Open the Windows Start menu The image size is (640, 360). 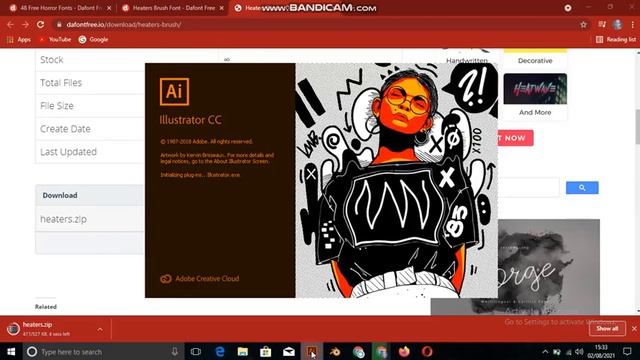tap(11, 351)
